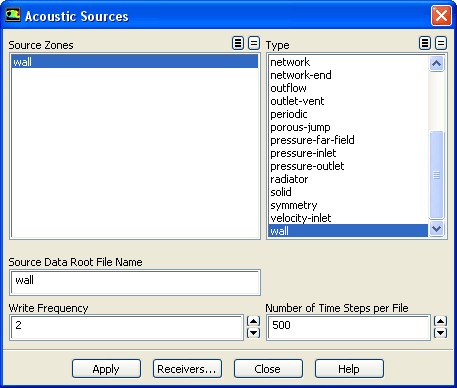This screenshot has height=388, width=457.
Task: Choose outlet-vent in Type list
Action: click(x=348, y=101)
